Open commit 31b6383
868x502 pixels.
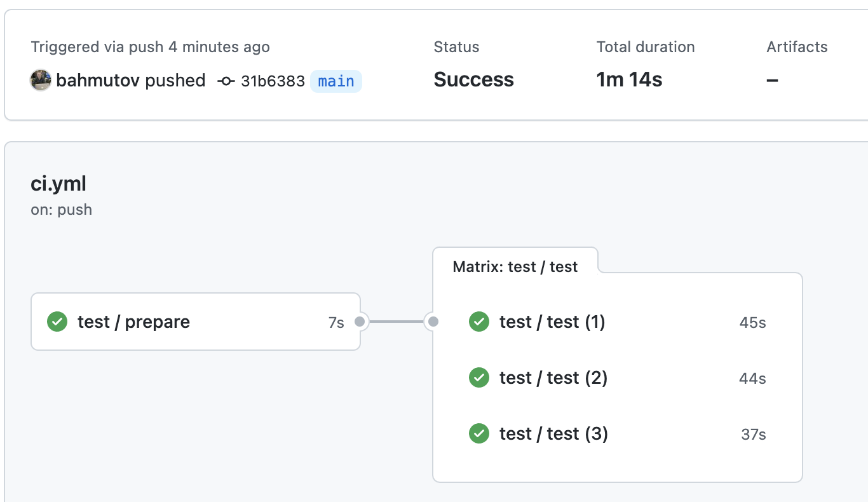273,81
